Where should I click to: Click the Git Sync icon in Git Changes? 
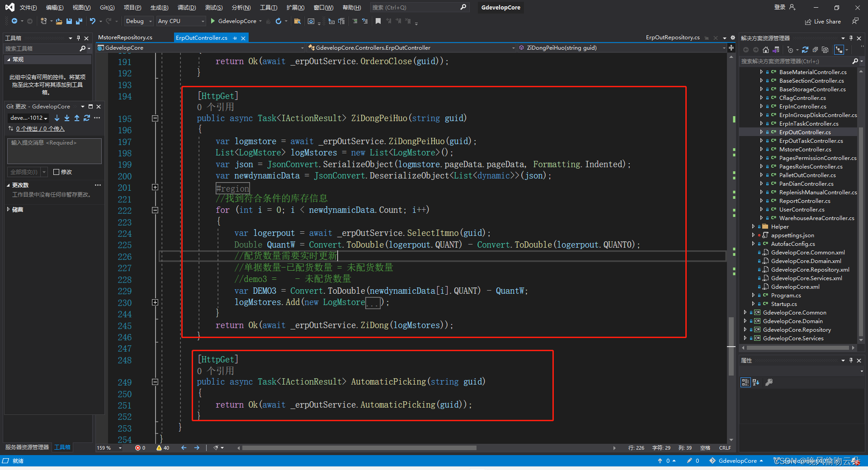(x=87, y=118)
